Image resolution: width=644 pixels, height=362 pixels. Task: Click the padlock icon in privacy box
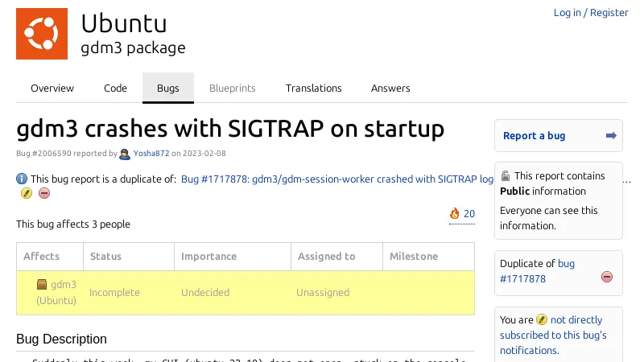(x=505, y=175)
